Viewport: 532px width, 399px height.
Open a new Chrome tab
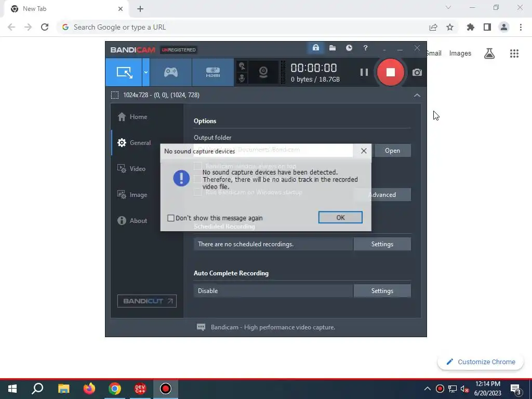click(x=140, y=9)
